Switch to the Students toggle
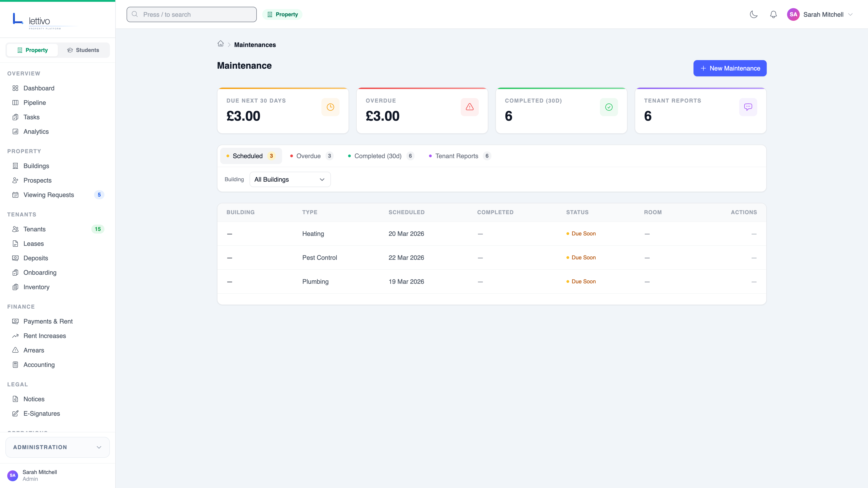The height and width of the screenshot is (488, 868). 83,50
